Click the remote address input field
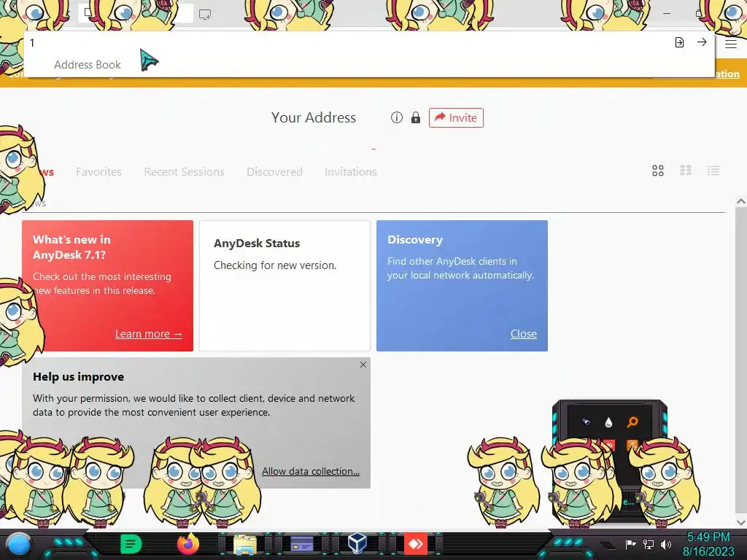Viewport: 747px width, 560px height. [348, 43]
